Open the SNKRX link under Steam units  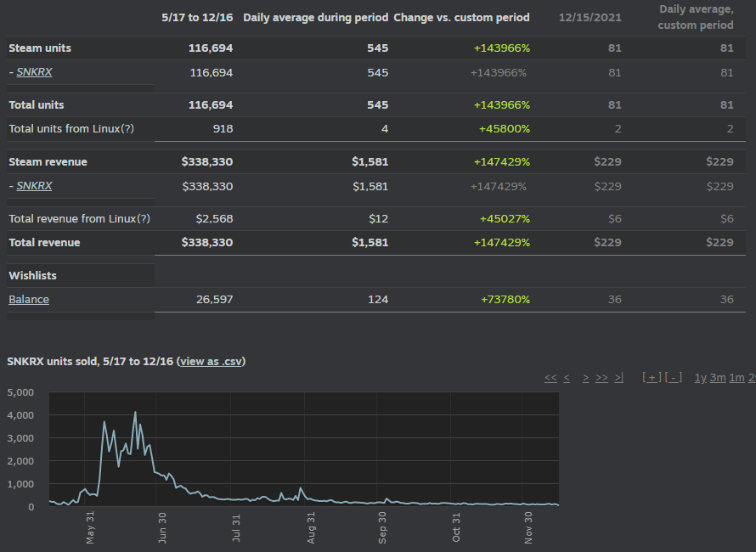click(x=34, y=72)
